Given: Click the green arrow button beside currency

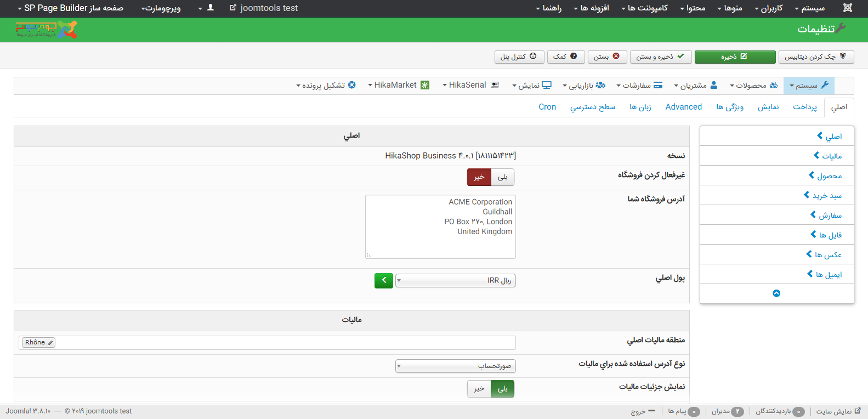Looking at the screenshot, I should pos(384,280).
